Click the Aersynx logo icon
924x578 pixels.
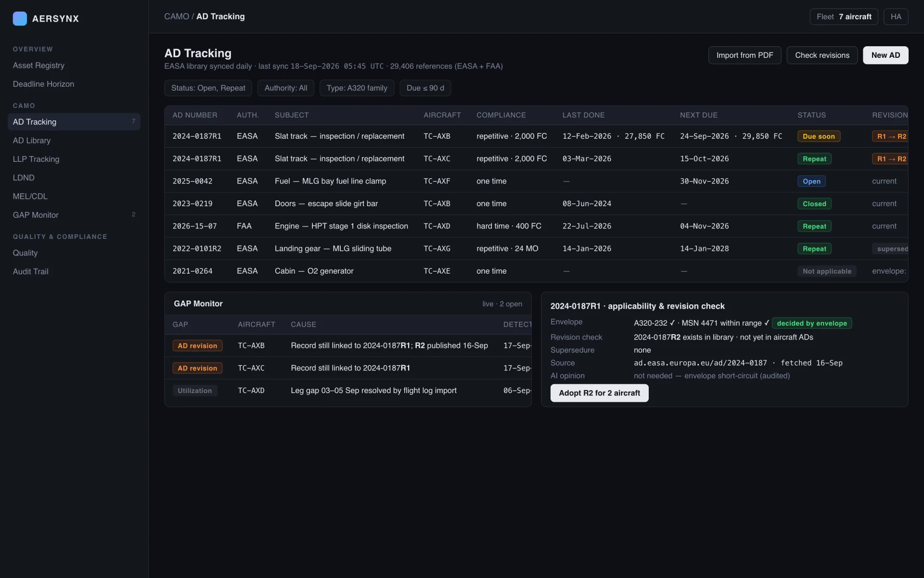pos(20,18)
